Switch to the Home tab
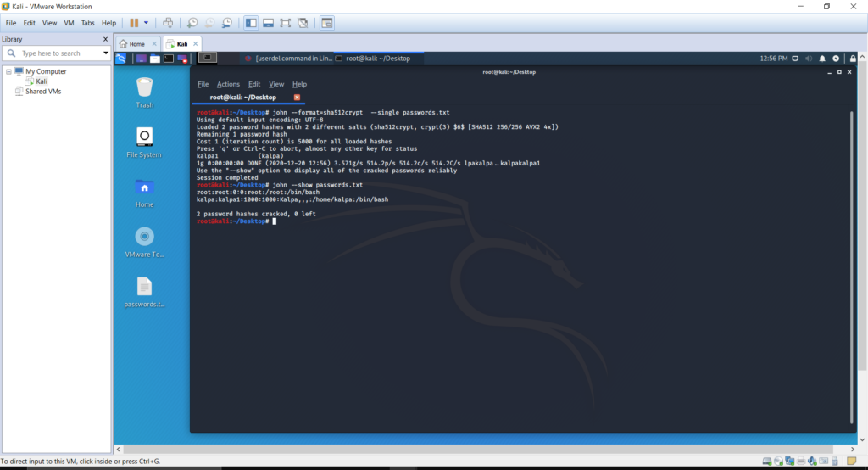Image resolution: width=868 pixels, height=470 pixels. [136, 44]
